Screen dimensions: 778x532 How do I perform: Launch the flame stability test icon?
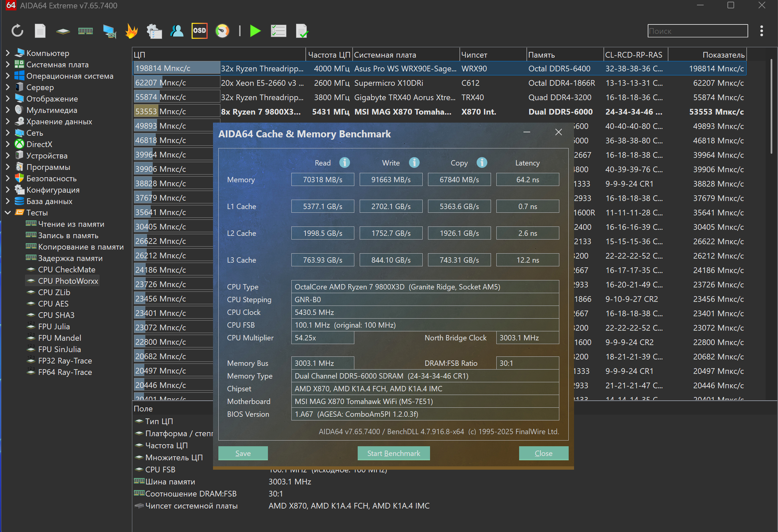pos(131,31)
